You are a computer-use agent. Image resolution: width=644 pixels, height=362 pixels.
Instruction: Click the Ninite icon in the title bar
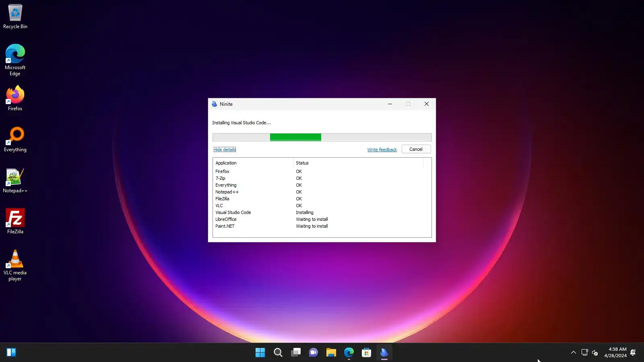click(x=215, y=104)
